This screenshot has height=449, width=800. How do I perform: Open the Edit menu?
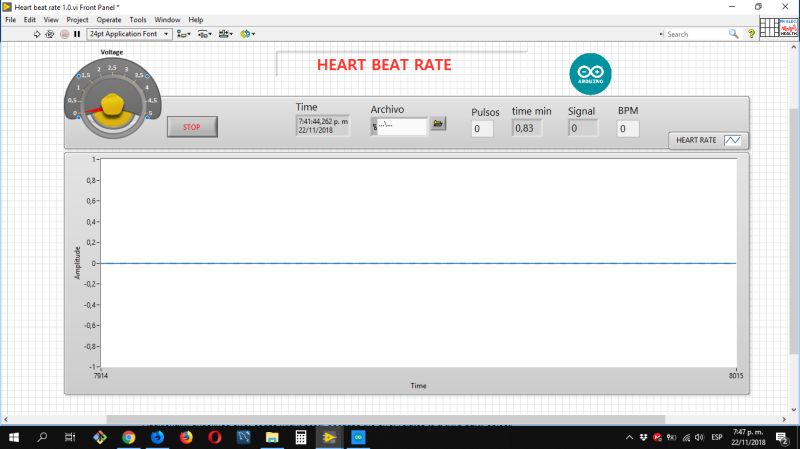30,20
